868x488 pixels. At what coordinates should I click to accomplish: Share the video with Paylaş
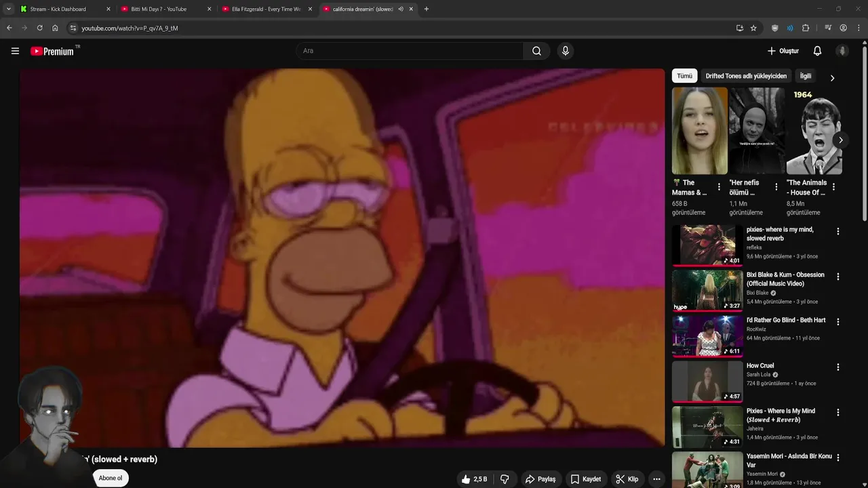coord(540,479)
